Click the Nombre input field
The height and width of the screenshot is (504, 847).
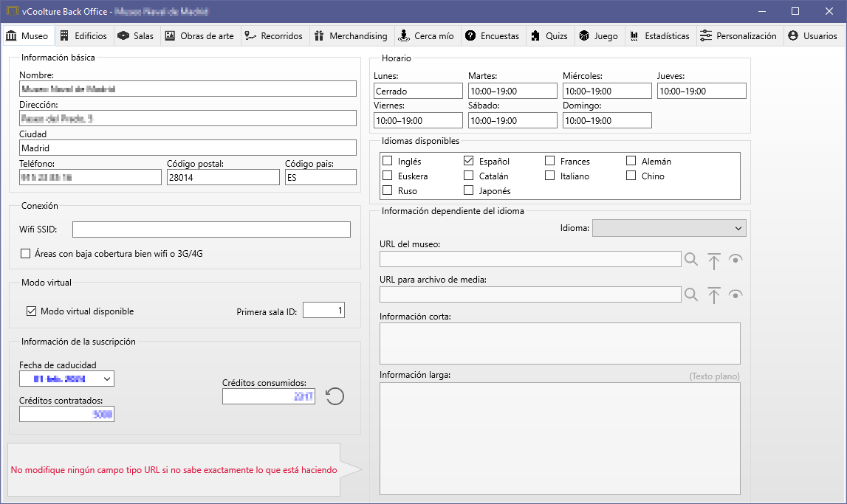pyautogui.click(x=188, y=89)
